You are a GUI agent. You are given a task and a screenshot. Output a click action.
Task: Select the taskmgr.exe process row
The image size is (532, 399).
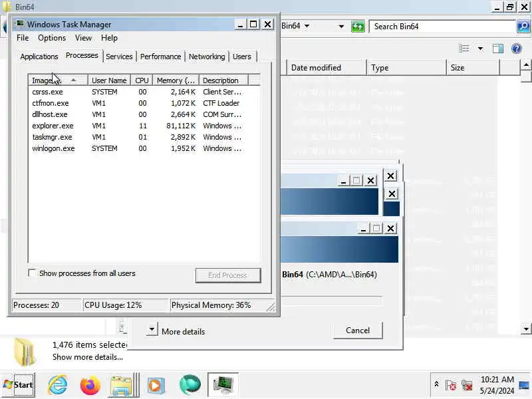(144, 137)
